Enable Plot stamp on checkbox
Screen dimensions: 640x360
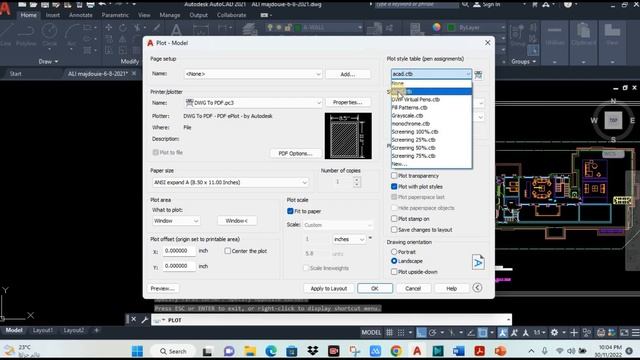click(394, 219)
